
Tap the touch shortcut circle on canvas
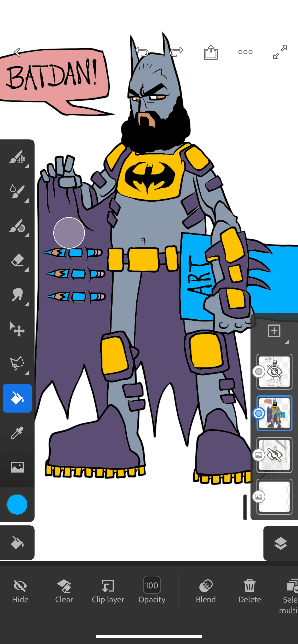(x=69, y=233)
